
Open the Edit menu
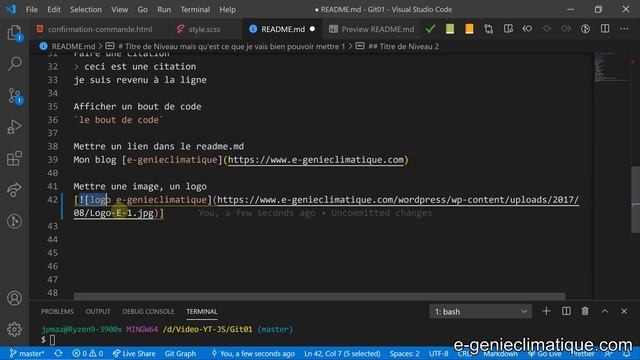click(53, 9)
